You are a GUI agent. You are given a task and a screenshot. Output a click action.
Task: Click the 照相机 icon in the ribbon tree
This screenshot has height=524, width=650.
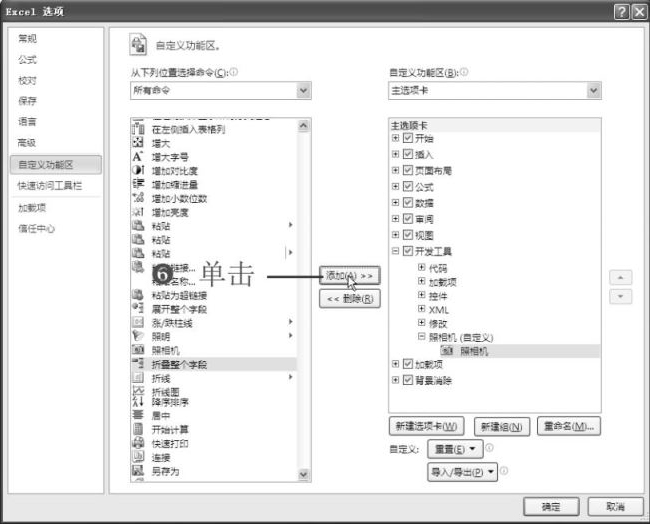446,351
